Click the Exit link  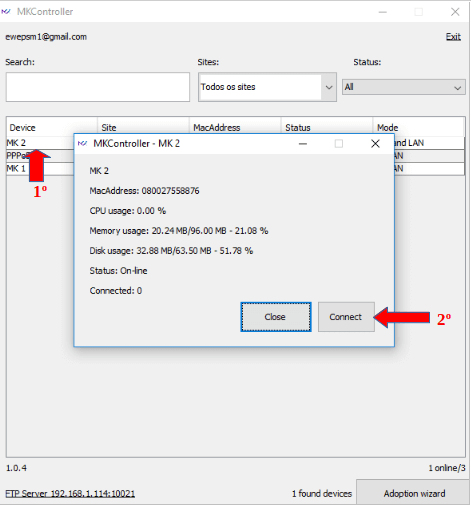(453, 37)
